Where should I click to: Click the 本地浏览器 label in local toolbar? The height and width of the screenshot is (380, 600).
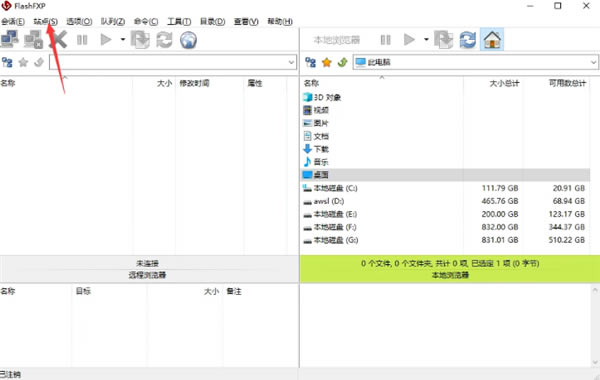[337, 40]
